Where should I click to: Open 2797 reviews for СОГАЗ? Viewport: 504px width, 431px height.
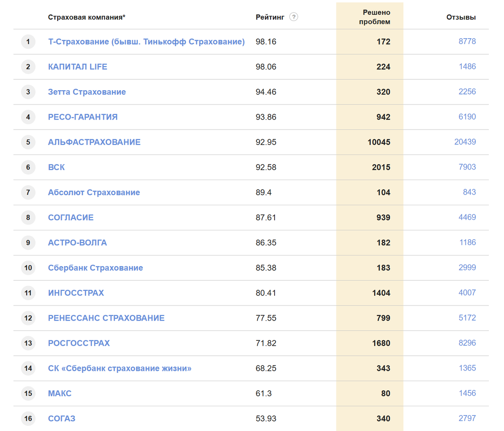point(467,418)
